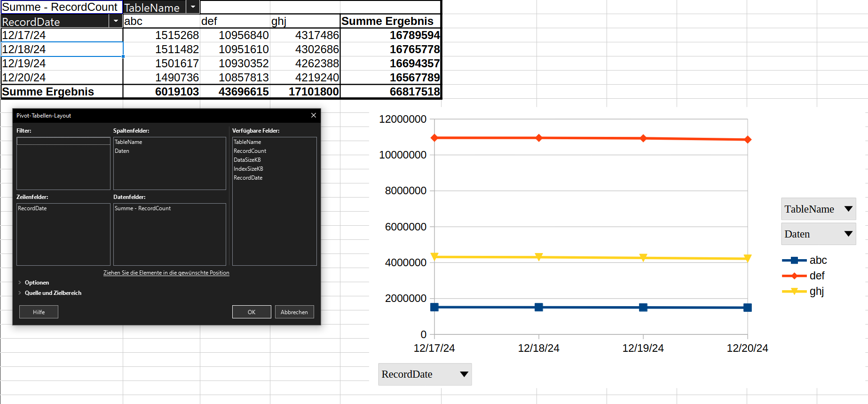Select the 12/18/24 row cell
This screenshot has height=404, width=868.
tap(62, 49)
